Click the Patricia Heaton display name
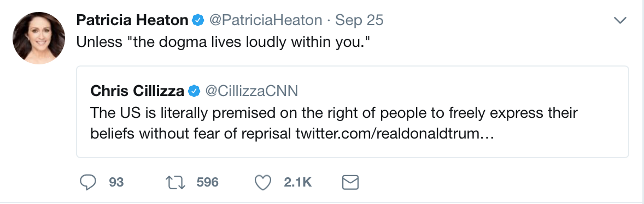The image size is (644, 204). (132, 20)
